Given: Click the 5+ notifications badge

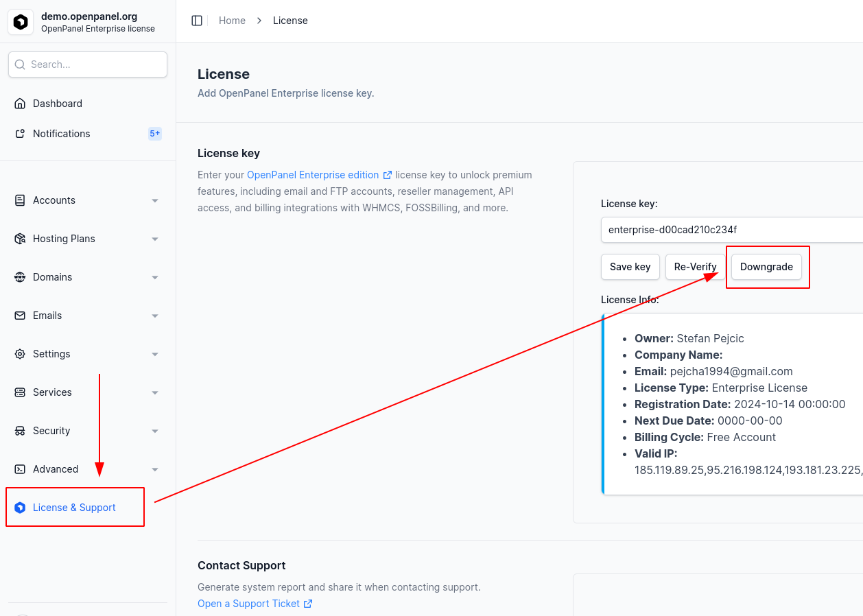Looking at the screenshot, I should tap(155, 134).
